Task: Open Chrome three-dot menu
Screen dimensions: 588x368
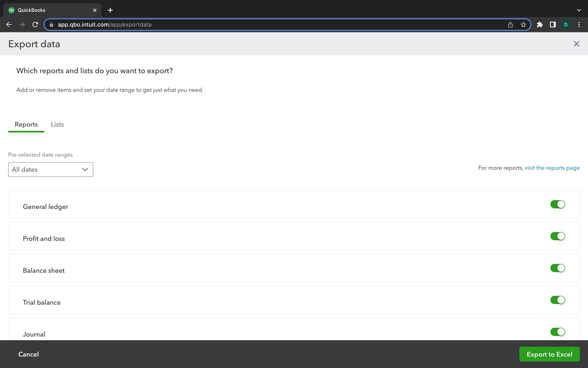Action: point(579,25)
